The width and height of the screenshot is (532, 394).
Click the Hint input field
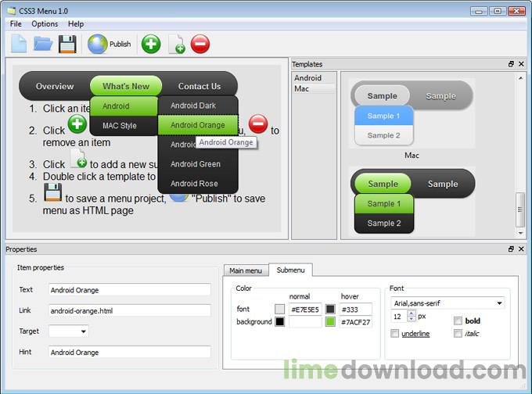point(130,353)
